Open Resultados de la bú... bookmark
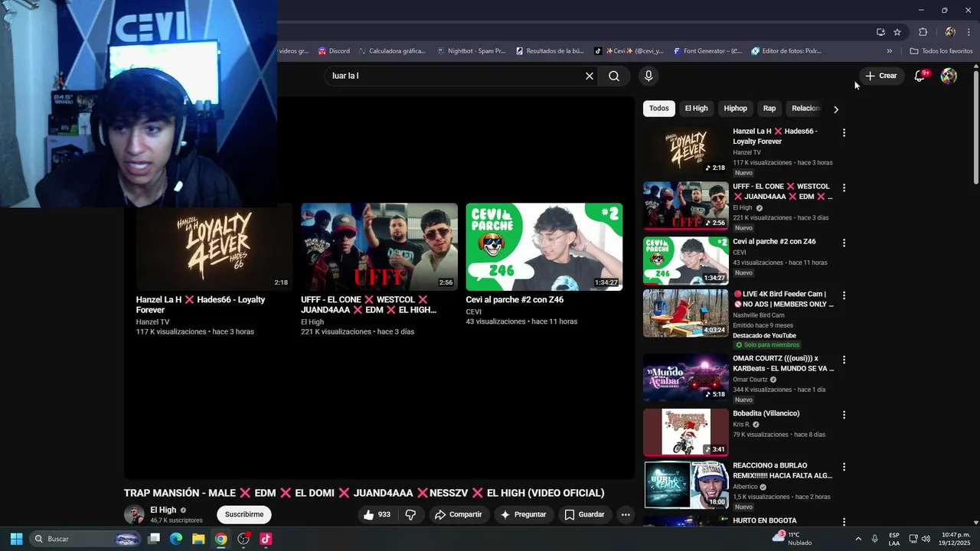This screenshot has width=980, height=551. [550, 51]
